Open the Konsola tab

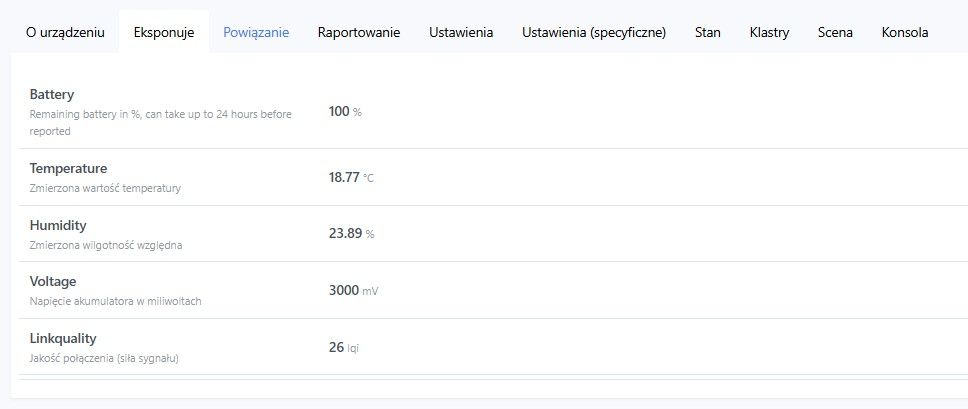tap(905, 32)
